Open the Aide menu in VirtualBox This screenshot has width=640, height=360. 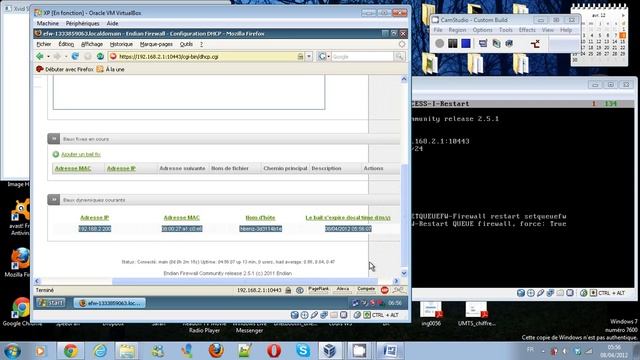click(x=112, y=24)
